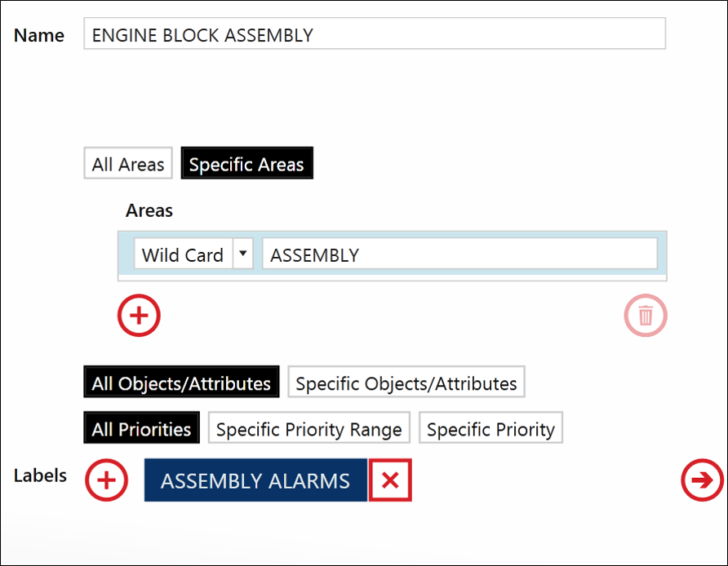728x566 pixels.
Task: Choose Specific Priority Range option
Action: point(309,427)
